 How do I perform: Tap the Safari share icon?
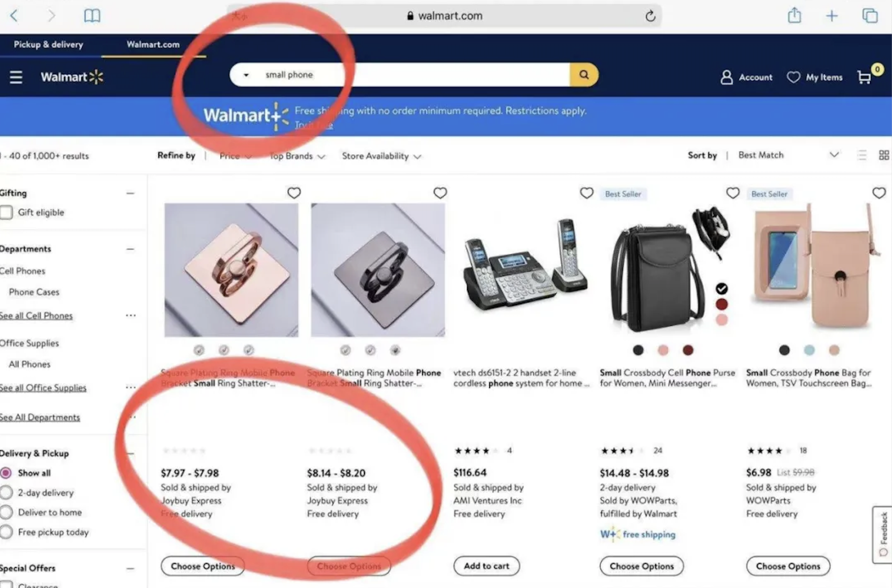click(794, 16)
